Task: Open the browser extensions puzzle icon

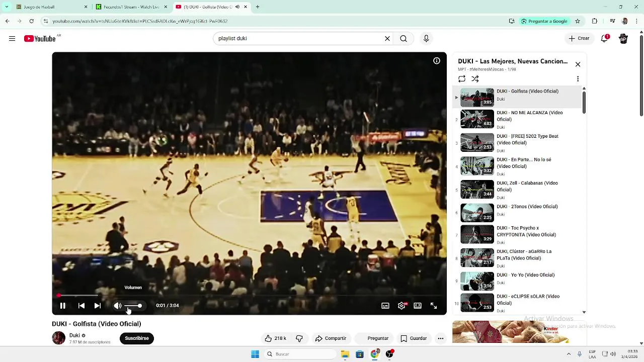Action: pyautogui.click(x=595, y=21)
